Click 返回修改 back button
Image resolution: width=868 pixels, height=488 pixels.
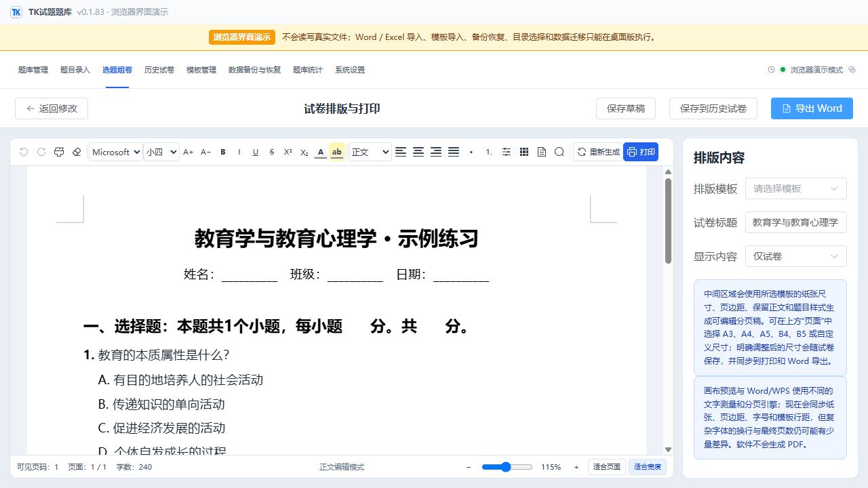(x=52, y=108)
